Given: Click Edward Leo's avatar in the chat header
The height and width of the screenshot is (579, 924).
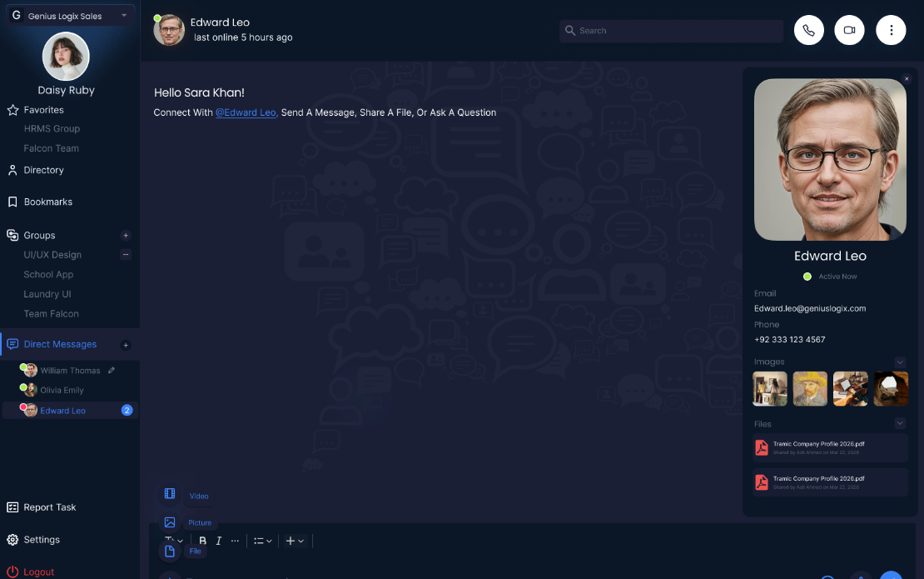Looking at the screenshot, I should pyautogui.click(x=169, y=30).
